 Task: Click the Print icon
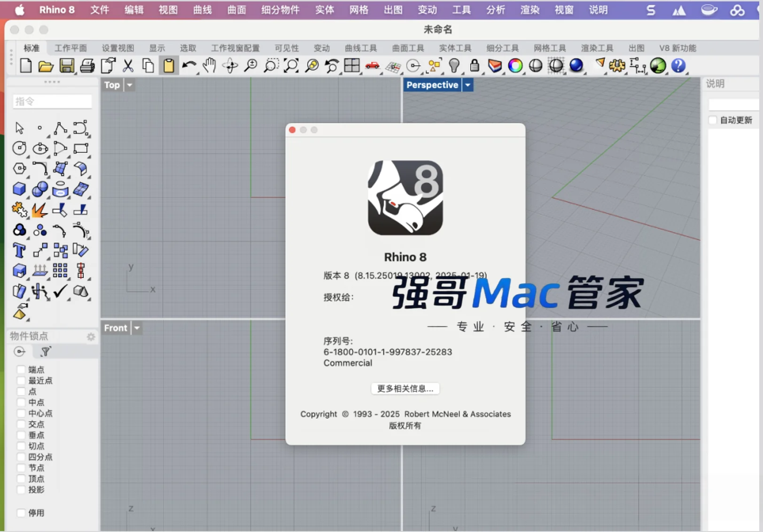tap(87, 66)
